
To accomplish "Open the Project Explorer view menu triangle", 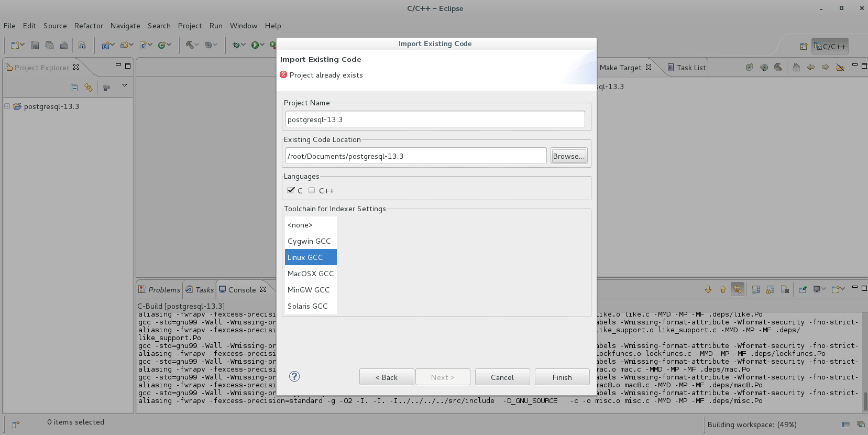I will coord(125,85).
